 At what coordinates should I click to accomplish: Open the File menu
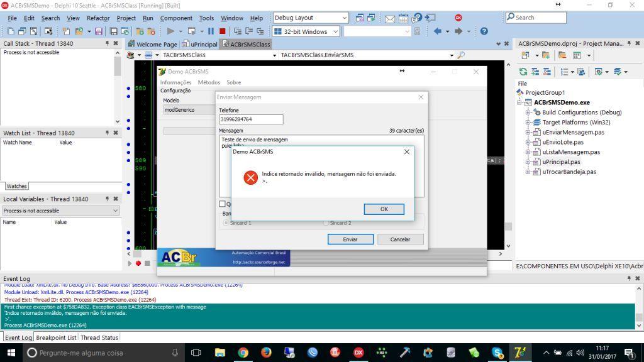pyautogui.click(x=13, y=18)
